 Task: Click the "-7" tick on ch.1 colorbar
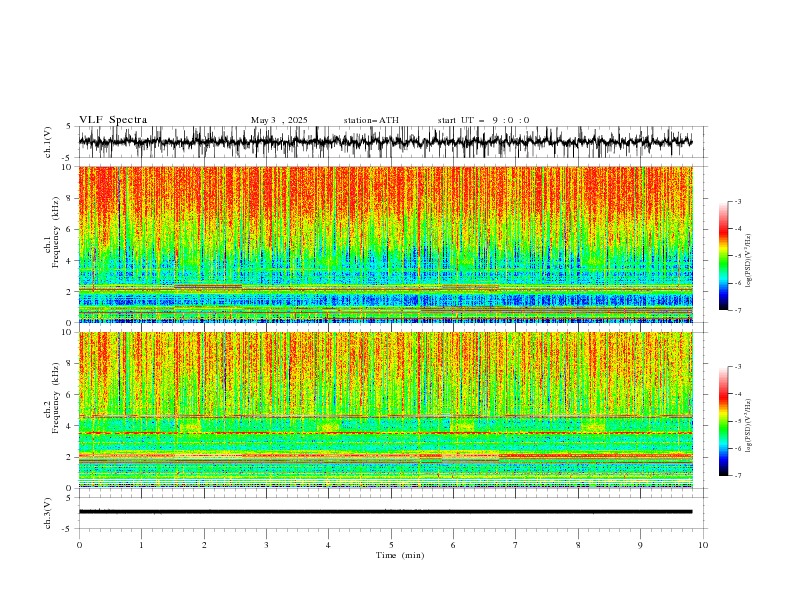[x=738, y=310]
